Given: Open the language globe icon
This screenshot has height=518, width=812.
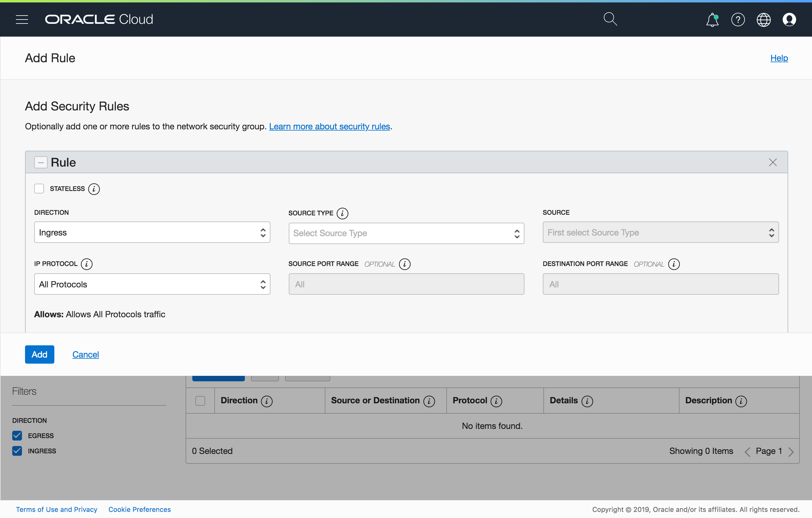Looking at the screenshot, I should (763, 20).
